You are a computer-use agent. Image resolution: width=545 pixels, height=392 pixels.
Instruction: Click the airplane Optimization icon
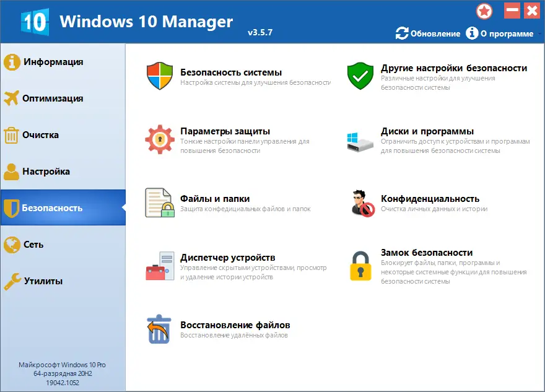(12, 98)
